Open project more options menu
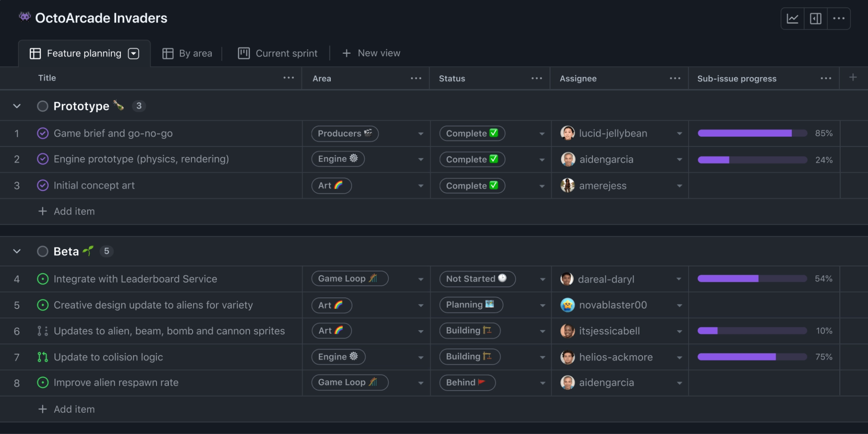 (x=839, y=18)
